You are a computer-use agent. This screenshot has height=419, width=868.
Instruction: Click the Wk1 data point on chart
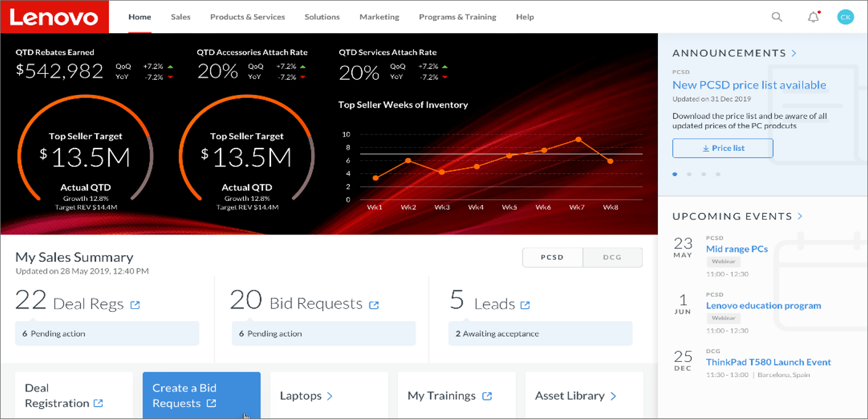(375, 178)
